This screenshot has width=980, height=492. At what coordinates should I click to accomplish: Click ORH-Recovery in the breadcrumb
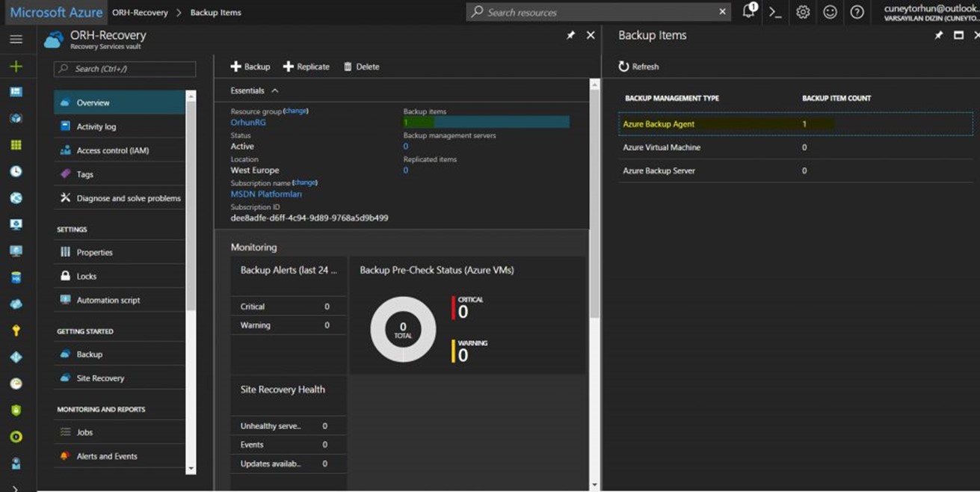coord(140,13)
